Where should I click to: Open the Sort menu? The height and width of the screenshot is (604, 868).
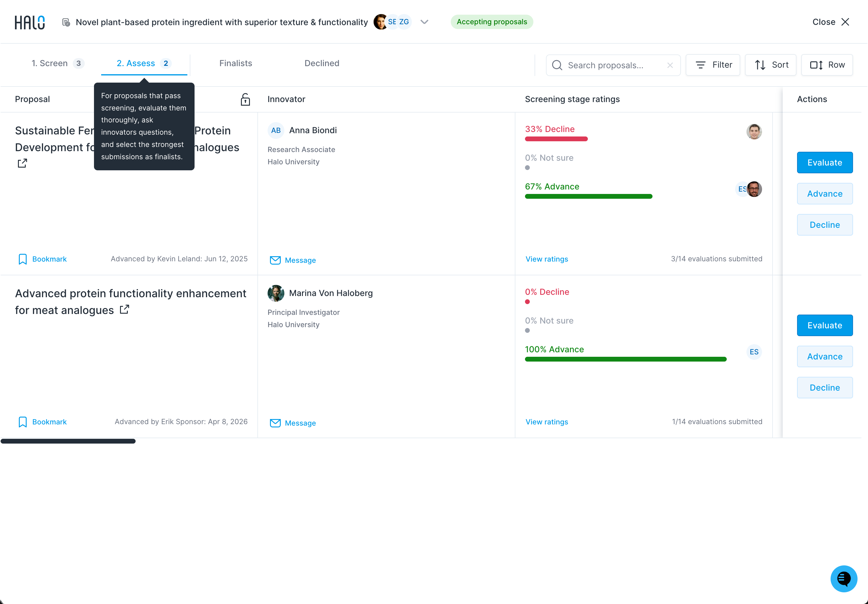(x=770, y=65)
